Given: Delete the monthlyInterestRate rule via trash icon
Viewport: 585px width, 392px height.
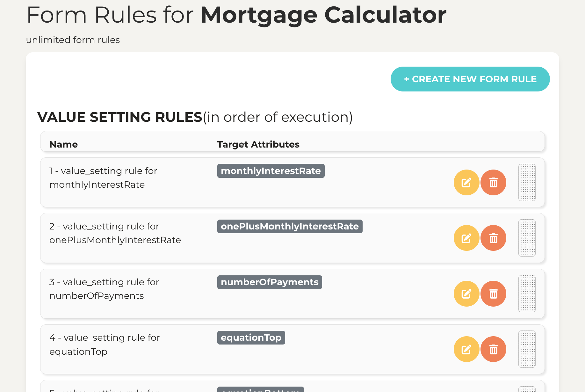Looking at the screenshot, I should coord(494,182).
